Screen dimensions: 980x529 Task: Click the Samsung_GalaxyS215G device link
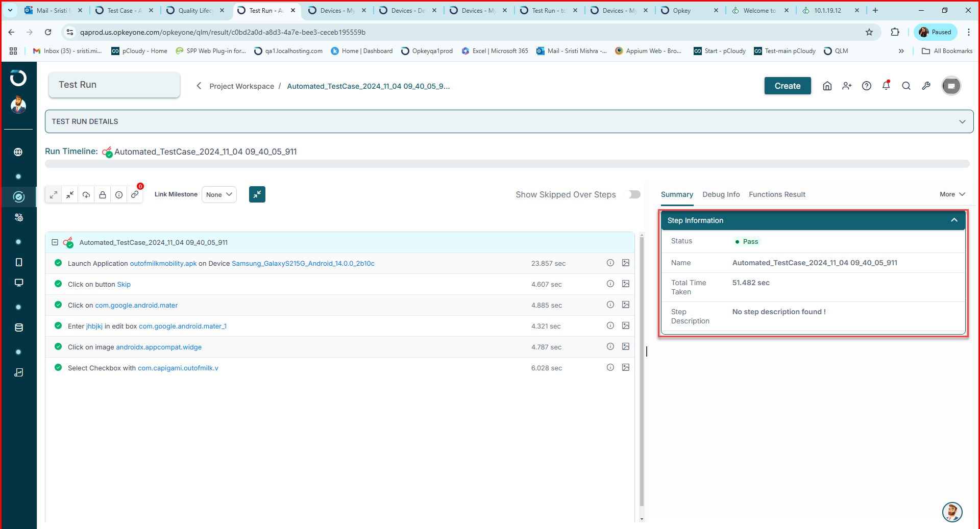(303, 263)
